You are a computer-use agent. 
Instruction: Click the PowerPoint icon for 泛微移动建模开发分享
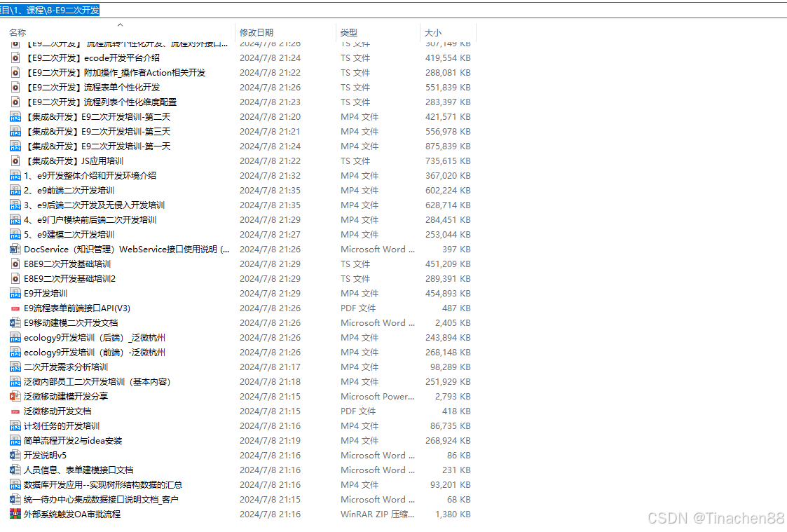pos(15,397)
